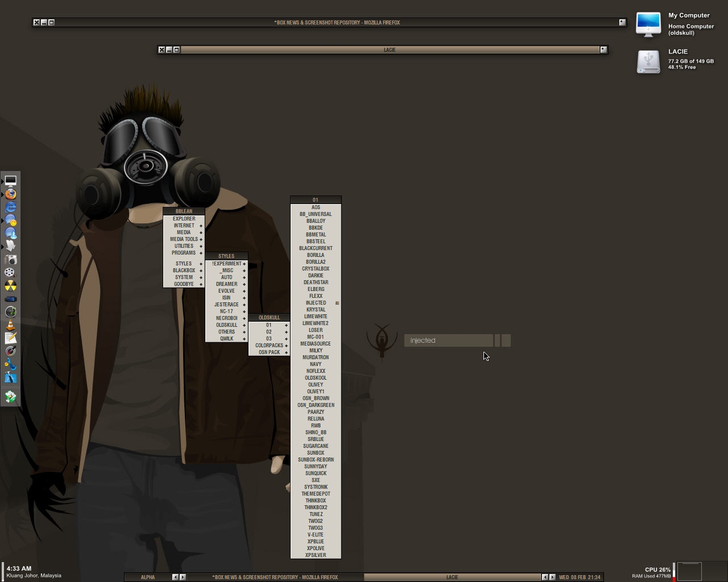Apply the AOS style
The height and width of the screenshot is (582, 728).
(316, 207)
